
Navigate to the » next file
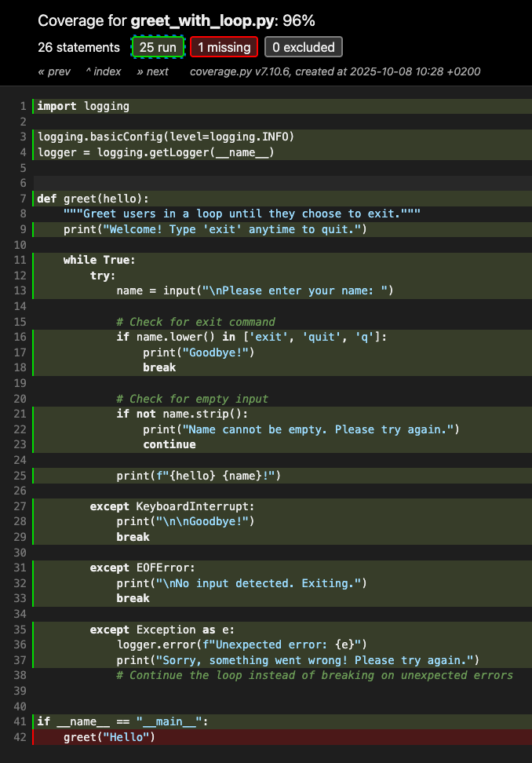tap(152, 71)
